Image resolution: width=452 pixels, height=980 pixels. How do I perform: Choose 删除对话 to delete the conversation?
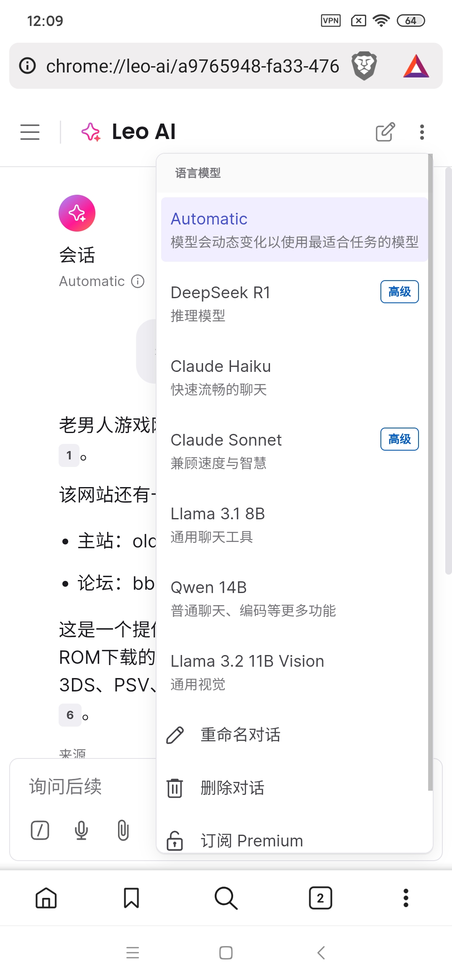232,788
